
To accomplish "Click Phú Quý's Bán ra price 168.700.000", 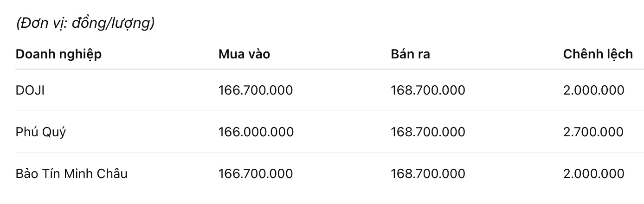I will click(428, 132).
